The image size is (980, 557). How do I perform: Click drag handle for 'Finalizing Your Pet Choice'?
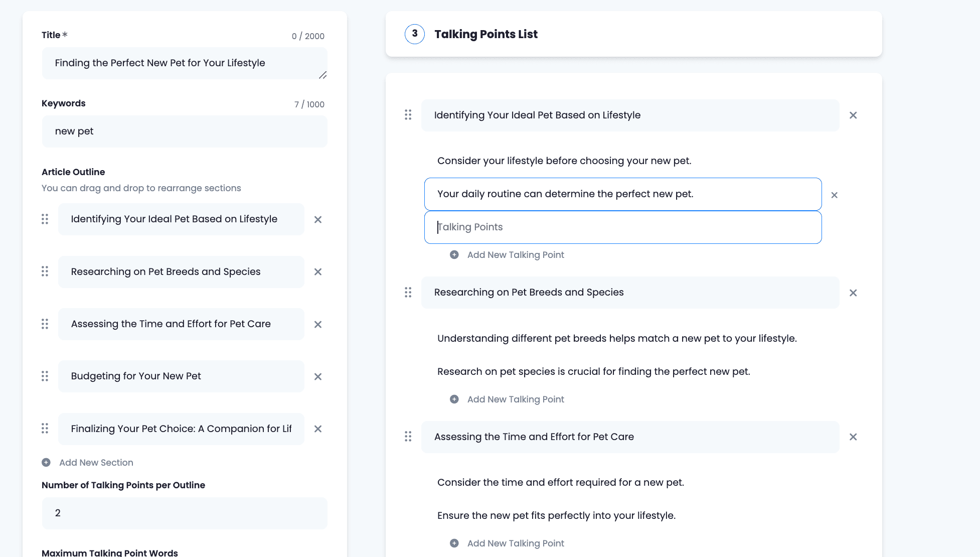pos(45,429)
